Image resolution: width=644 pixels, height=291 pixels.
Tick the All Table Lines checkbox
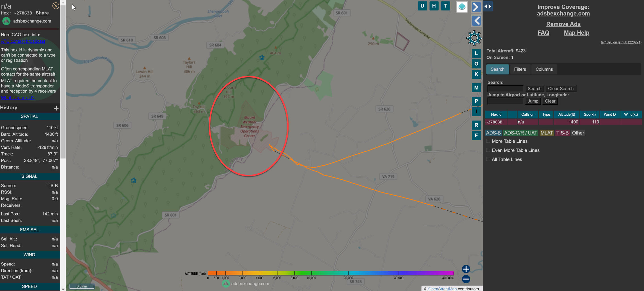coord(488,159)
